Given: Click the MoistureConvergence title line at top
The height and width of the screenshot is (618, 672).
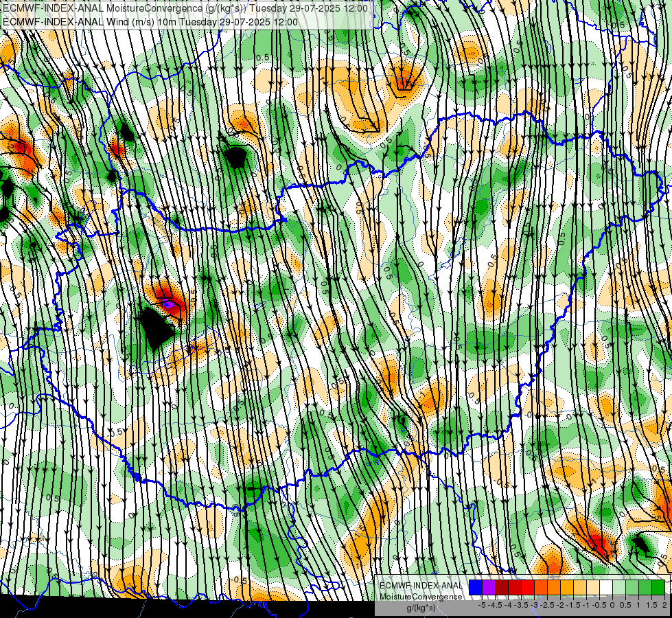Looking at the screenshot, I should click(185, 8).
